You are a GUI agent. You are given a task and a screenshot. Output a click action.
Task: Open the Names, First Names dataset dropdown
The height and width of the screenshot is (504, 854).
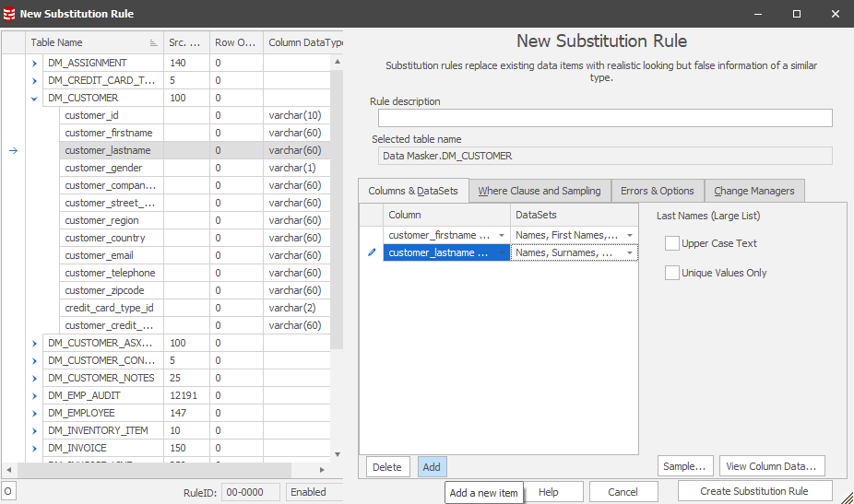click(630, 236)
